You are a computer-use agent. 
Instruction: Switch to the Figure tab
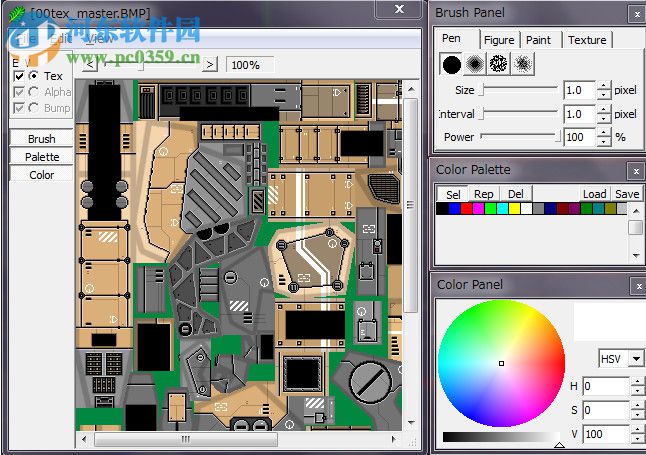click(499, 40)
